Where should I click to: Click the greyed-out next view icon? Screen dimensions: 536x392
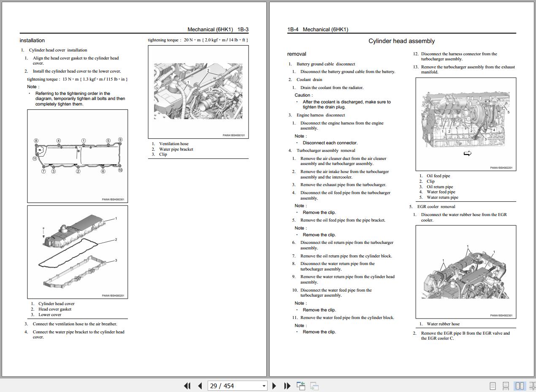coord(314,386)
